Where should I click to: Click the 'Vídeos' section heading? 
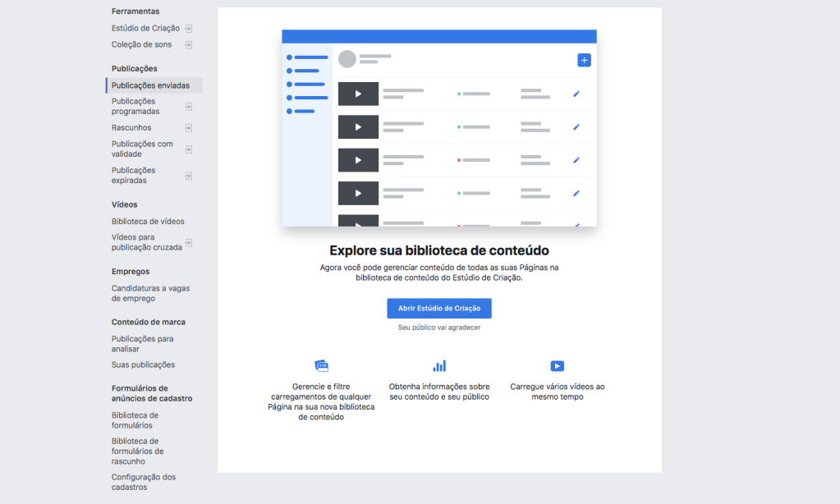tap(124, 204)
